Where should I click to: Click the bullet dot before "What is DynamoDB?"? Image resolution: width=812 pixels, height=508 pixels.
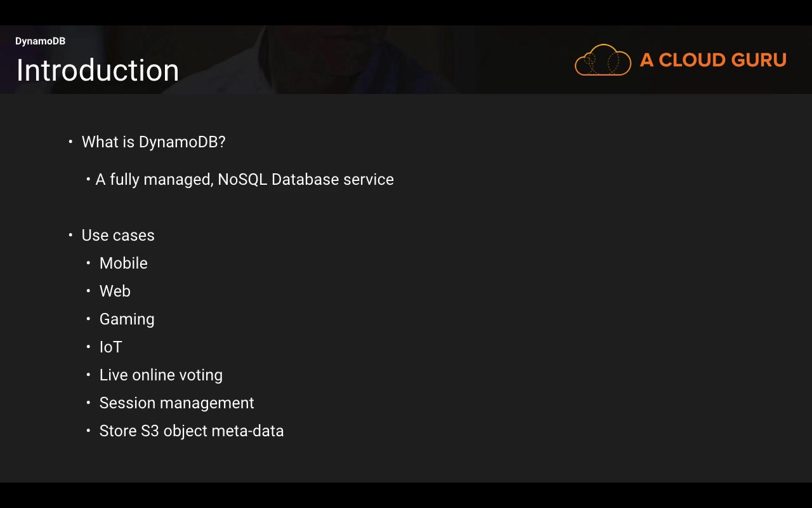coord(70,142)
